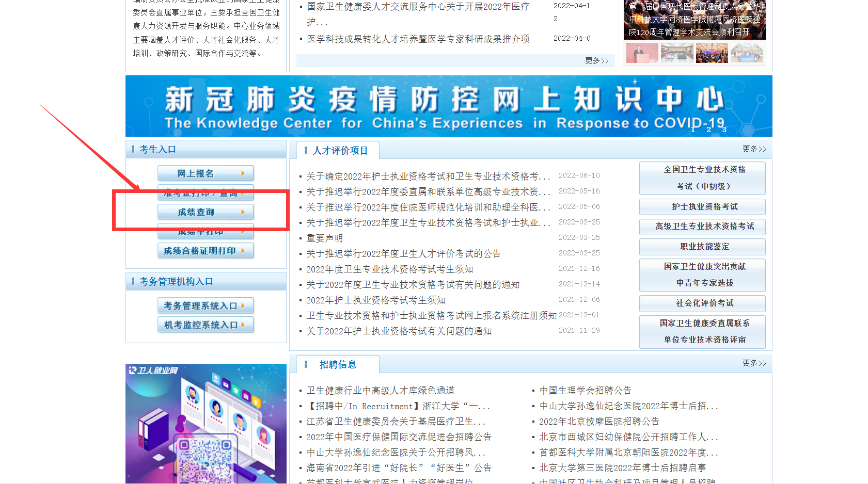Viewport: 868px width, 484px height.
Task: Open 成绩合格证明打印 certificate printing
Action: (206, 251)
